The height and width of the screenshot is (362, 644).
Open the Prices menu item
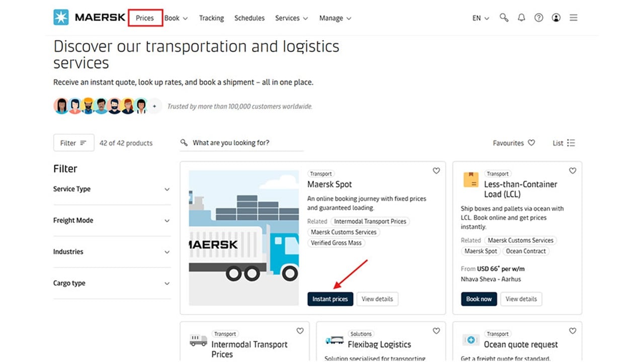pos(145,18)
